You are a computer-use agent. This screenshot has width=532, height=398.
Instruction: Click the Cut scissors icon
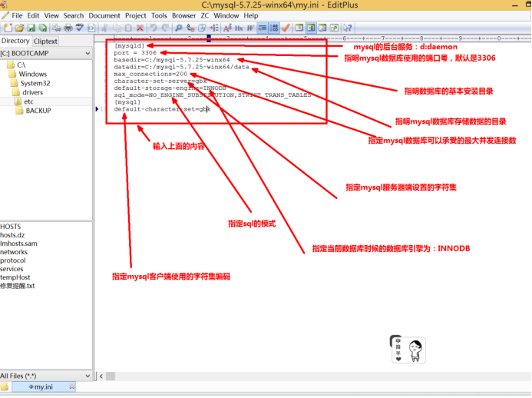tap(105, 28)
